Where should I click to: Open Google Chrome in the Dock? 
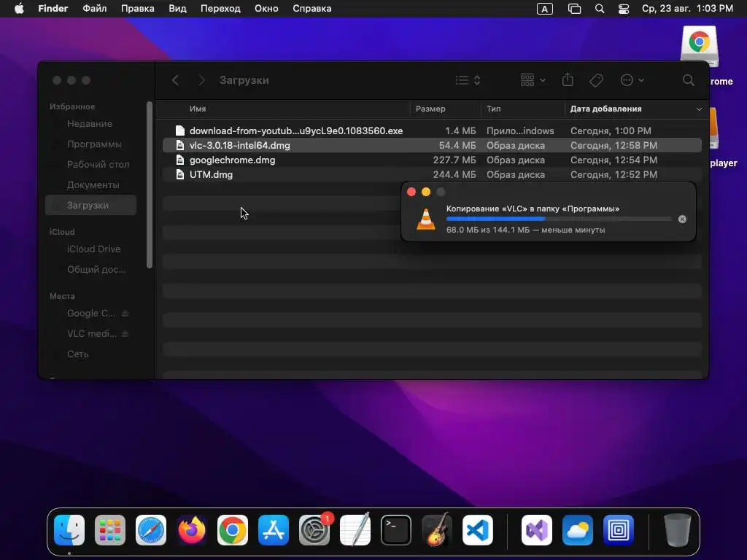point(233,530)
